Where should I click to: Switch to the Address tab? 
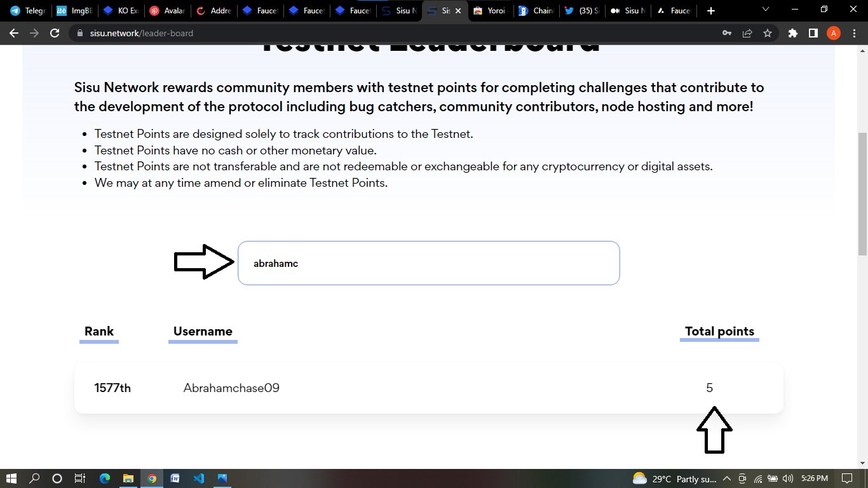214,11
